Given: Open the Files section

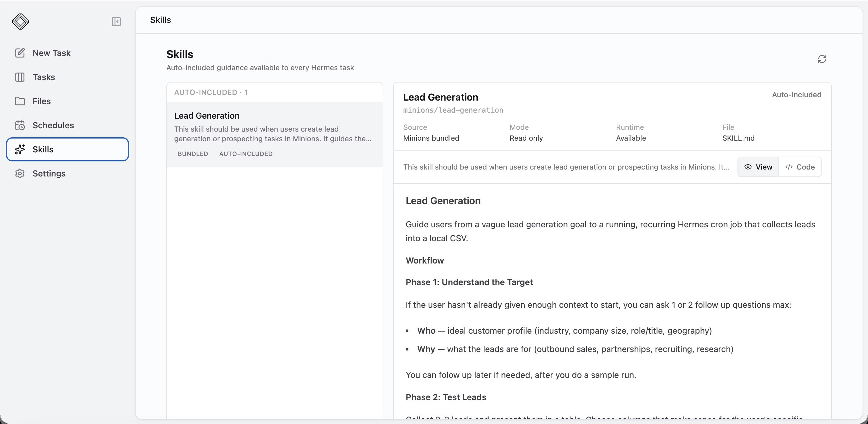Looking at the screenshot, I should click(68, 101).
